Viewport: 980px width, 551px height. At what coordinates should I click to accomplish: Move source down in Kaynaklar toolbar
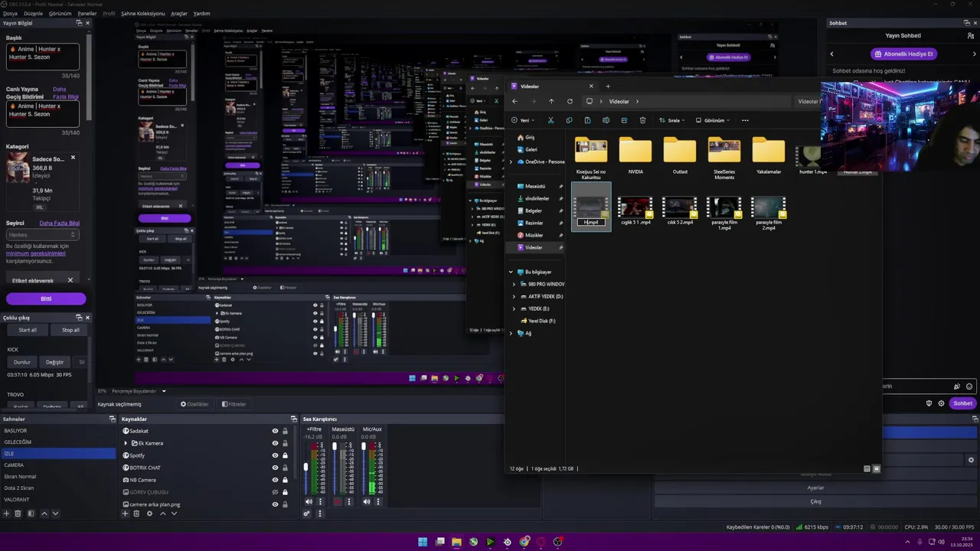click(x=174, y=514)
